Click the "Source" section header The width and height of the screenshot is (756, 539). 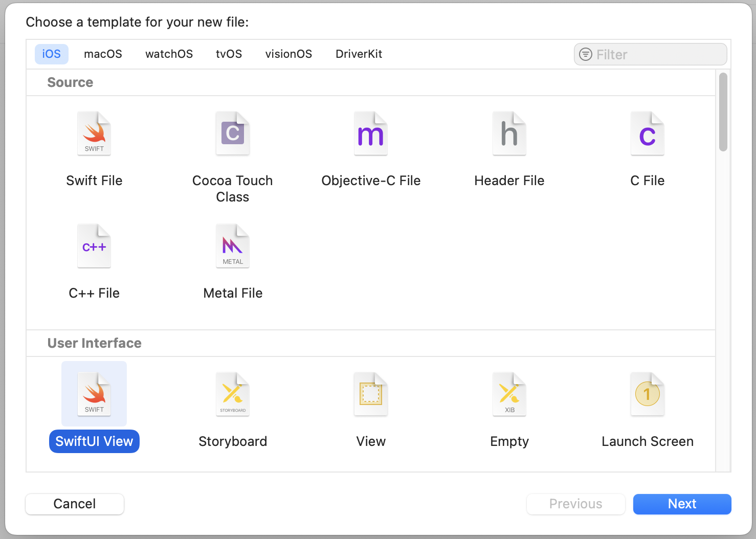click(70, 82)
